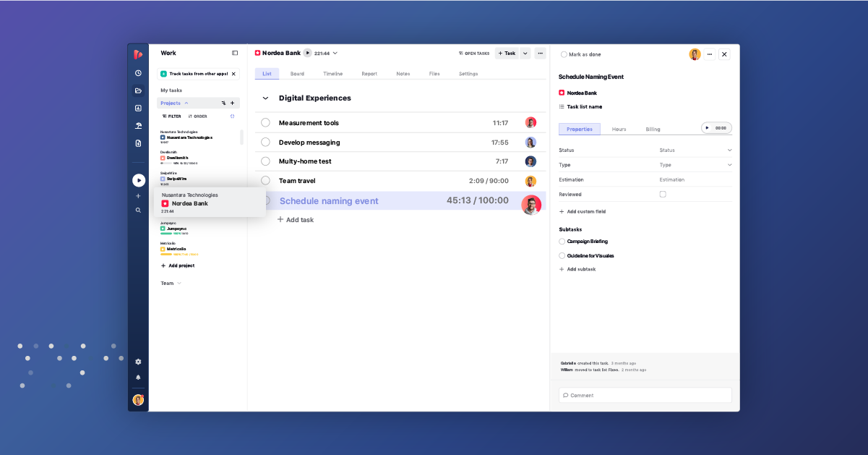Screen dimensions: 868x455
Task: Tick the Campaign Briefing subtask circle
Action: (562, 242)
